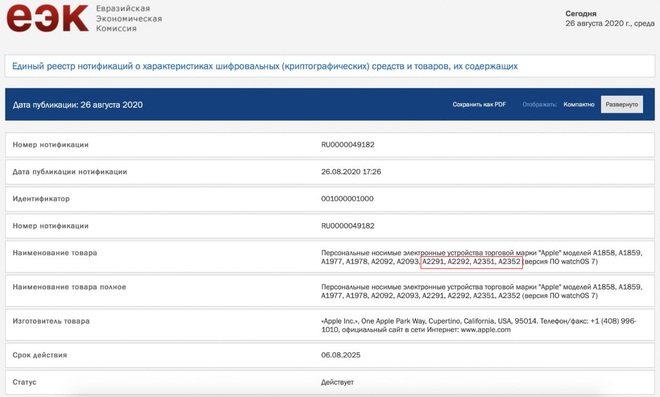
Task: Click the Apple Inc. manufacturer address text
Action: tap(479, 325)
